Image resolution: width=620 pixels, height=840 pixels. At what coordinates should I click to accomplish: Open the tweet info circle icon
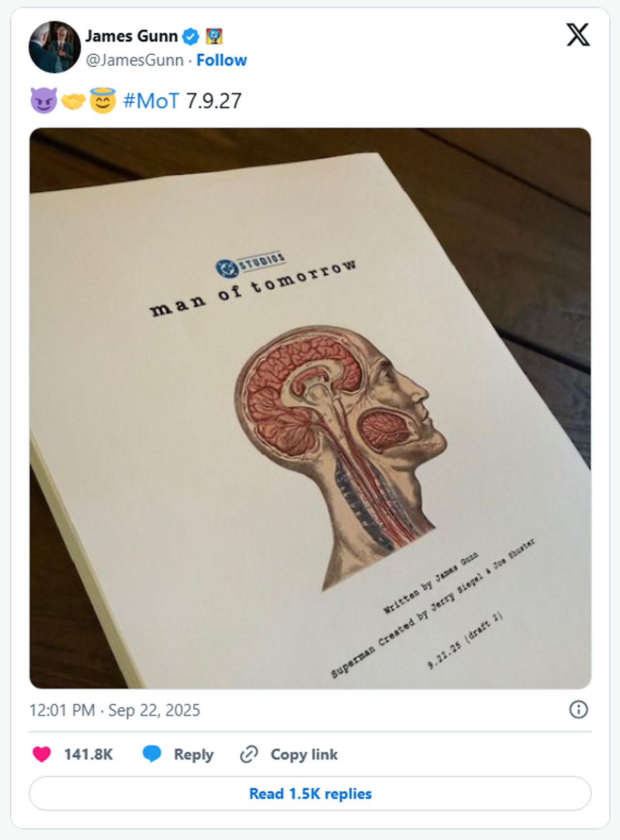tap(578, 710)
